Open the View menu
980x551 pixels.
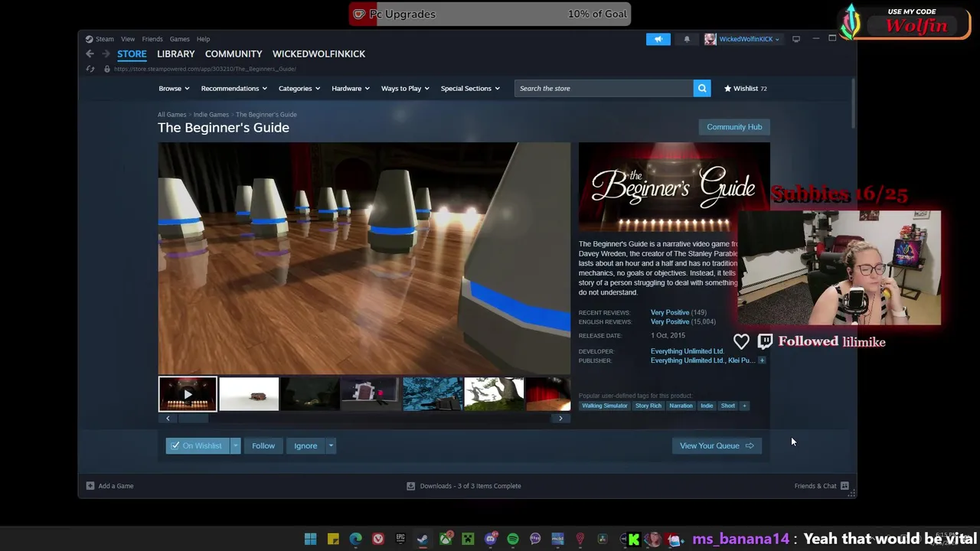coord(128,39)
